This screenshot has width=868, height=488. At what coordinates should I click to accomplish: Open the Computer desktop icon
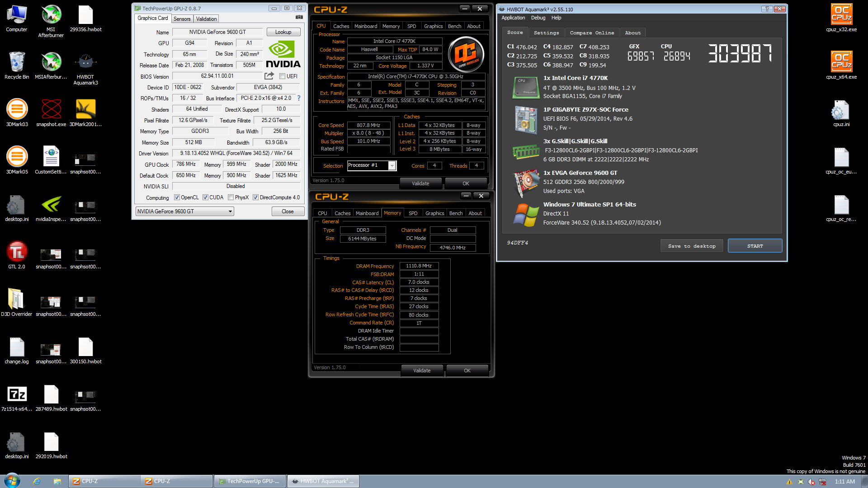[17, 18]
